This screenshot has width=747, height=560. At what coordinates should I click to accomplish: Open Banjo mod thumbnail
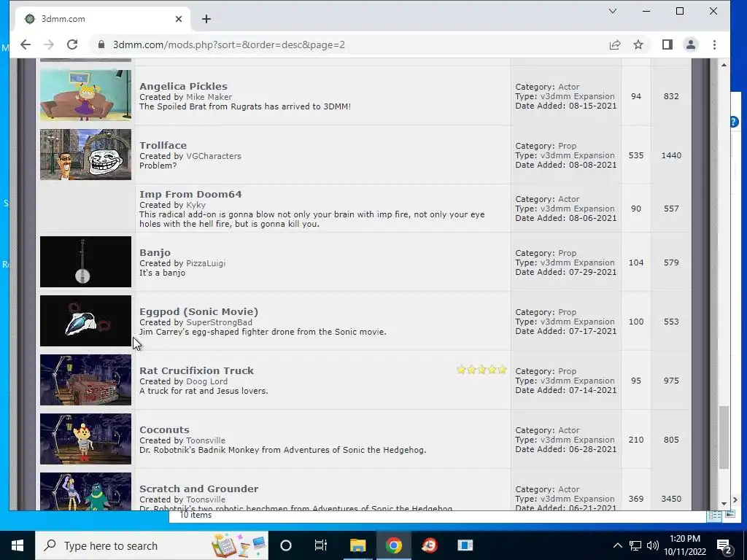pyautogui.click(x=85, y=262)
